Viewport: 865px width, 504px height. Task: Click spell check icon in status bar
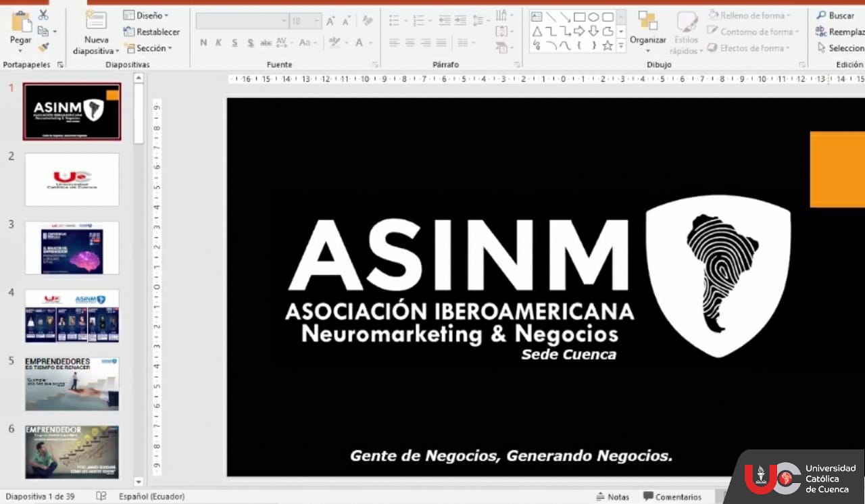click(x=101, y=497)
